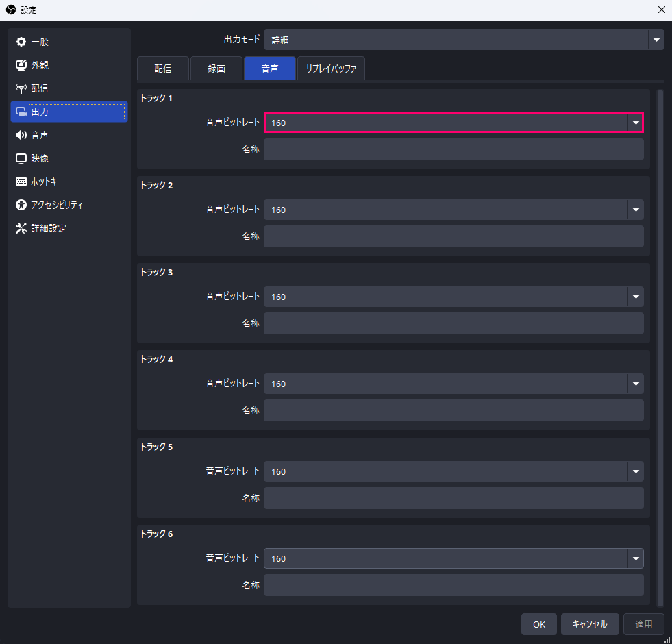
Task: Click the キャンセル button
Action: tap(589, 624)
